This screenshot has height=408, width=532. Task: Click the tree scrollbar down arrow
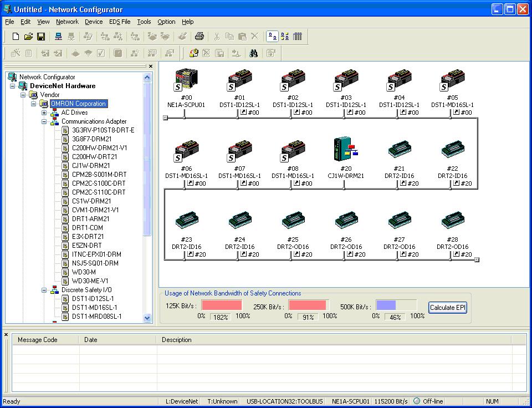click(147, 318)
